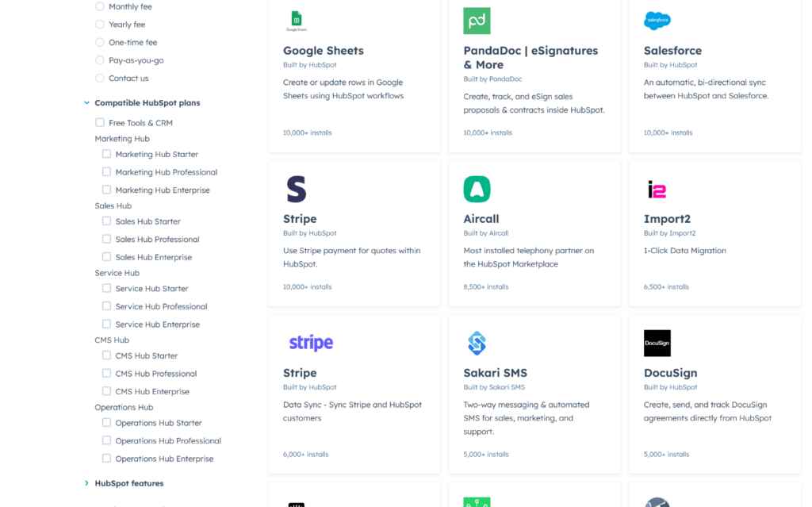The image size is (812, 507).
Task: Click the green Aircall icon
Action: coord(477,189)
